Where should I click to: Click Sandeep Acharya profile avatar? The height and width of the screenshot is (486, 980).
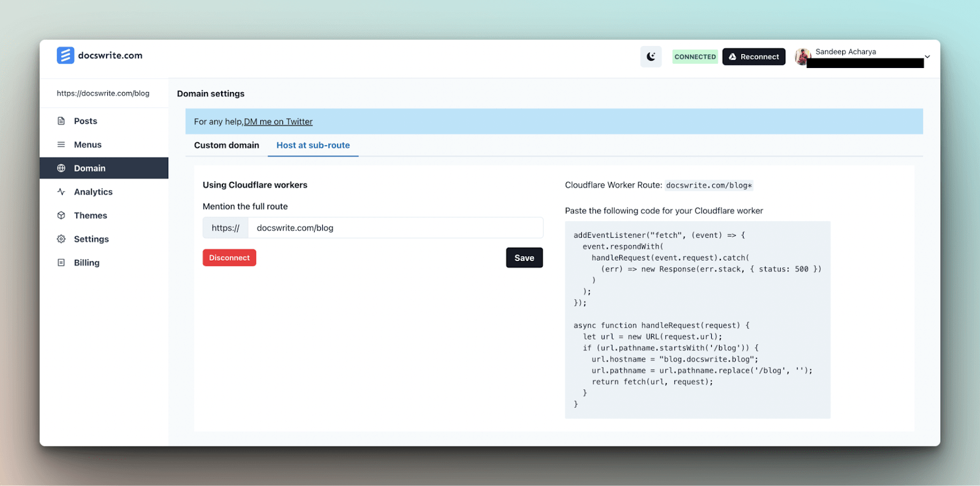[803, 57]
